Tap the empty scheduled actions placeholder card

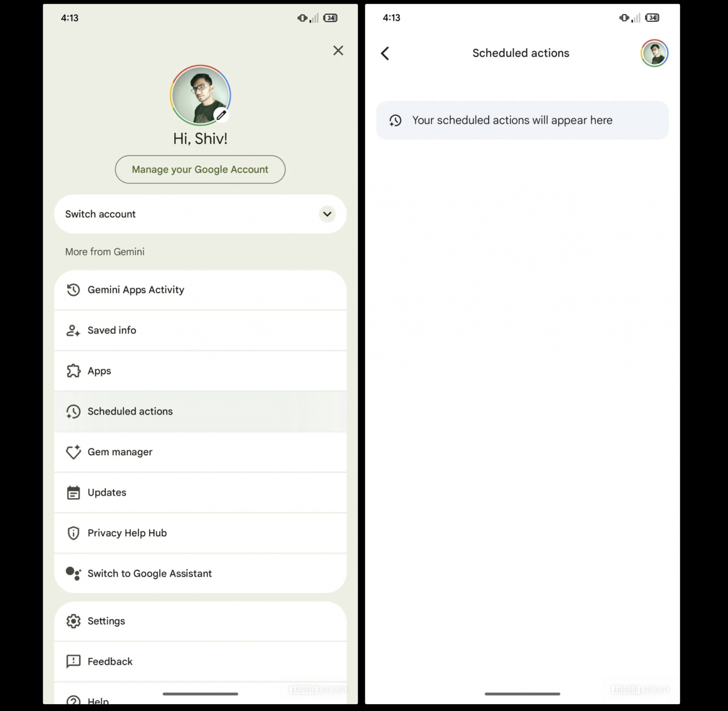click(522, 120)
